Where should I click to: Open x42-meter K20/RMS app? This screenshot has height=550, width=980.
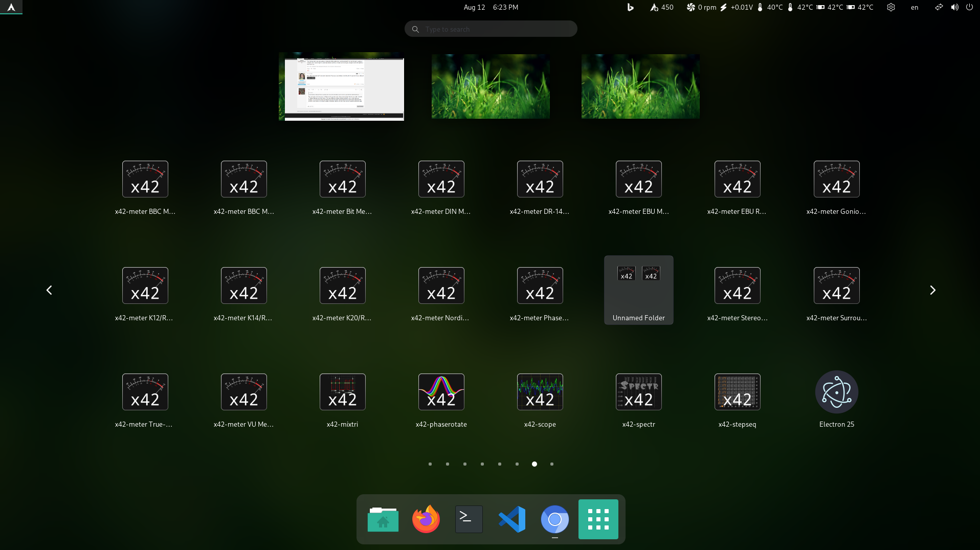tap(342, 294)
